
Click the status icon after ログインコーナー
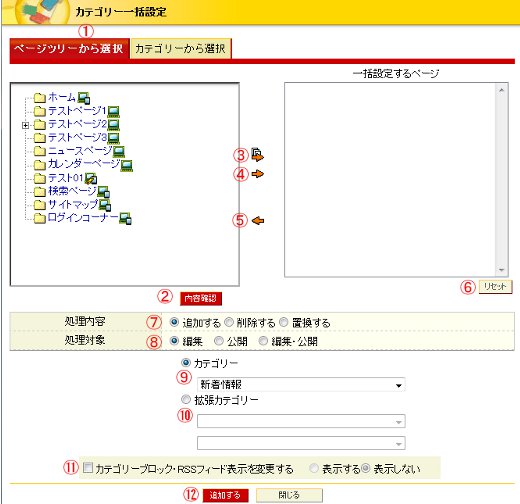click(125, 218)
